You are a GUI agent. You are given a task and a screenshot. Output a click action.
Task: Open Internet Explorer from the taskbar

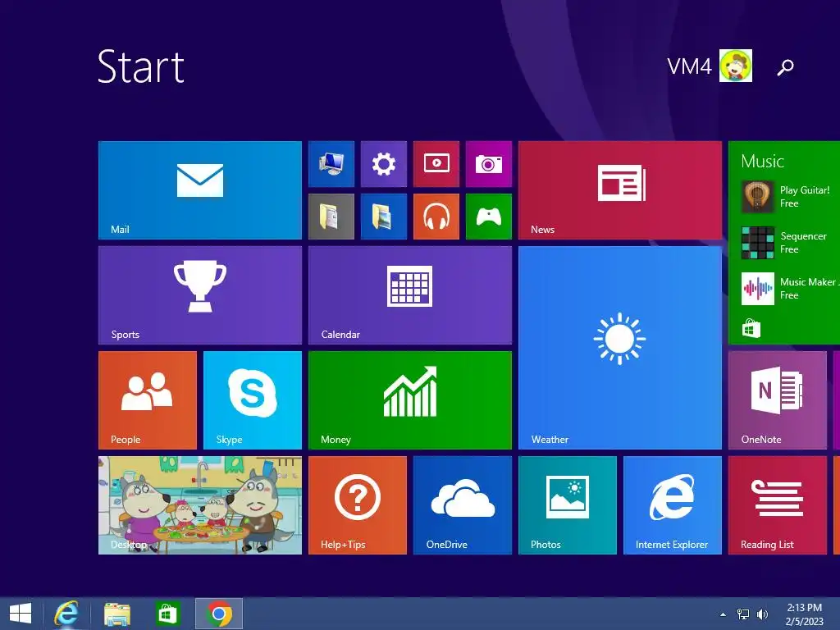tap(66, 614)
